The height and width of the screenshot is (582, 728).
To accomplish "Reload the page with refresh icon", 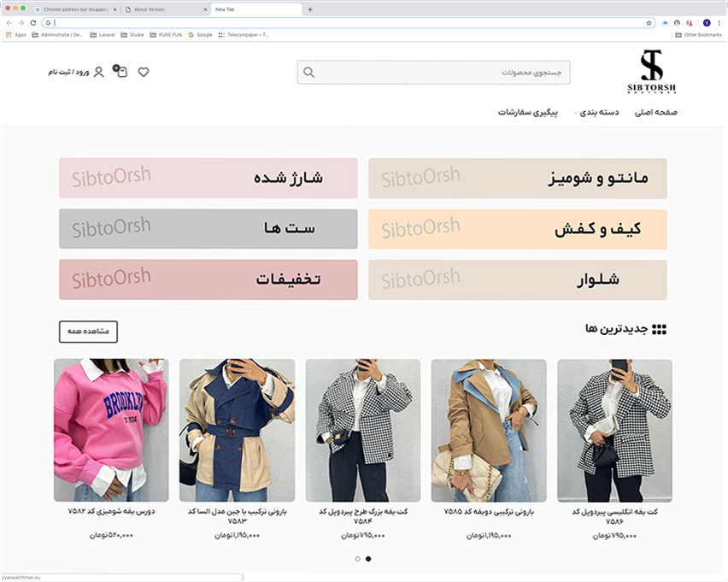I will 33,23.
